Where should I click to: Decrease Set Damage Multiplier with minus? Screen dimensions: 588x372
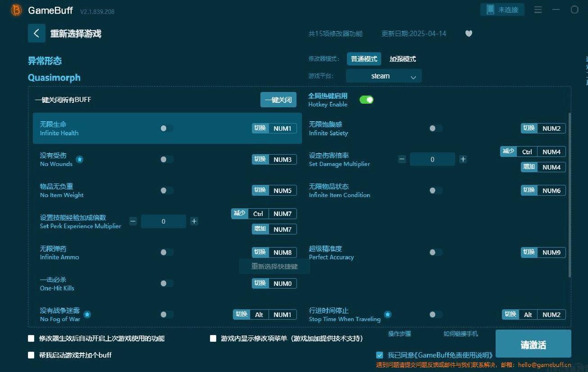tap(402, 159)
